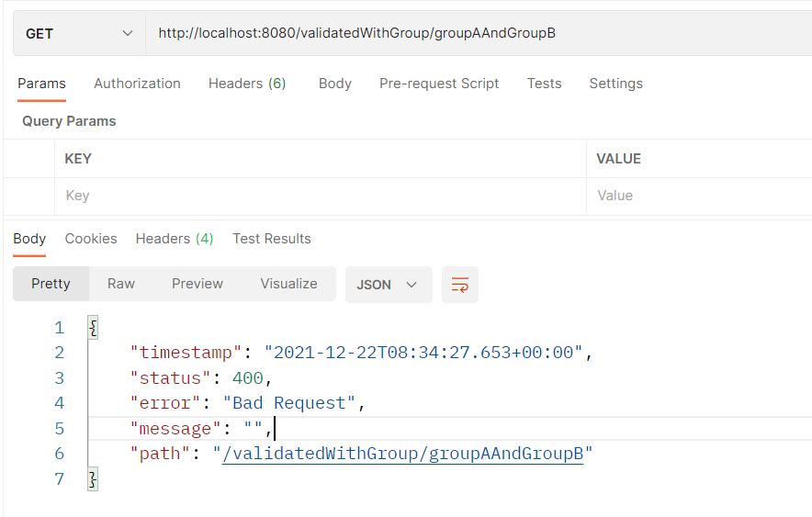View the response Cookies tab

[91, 239]
